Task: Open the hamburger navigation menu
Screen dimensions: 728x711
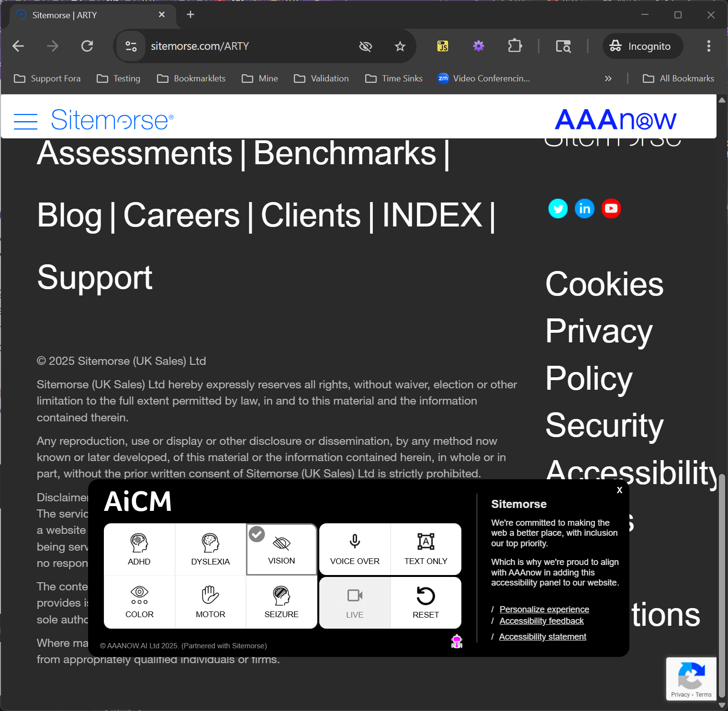Action: [x=25, y=122]
